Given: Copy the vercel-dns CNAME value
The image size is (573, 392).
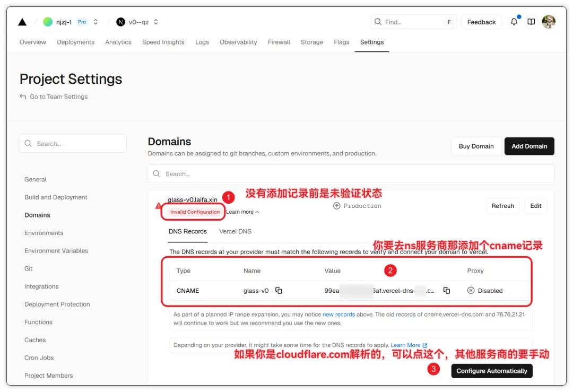Looking at the screenshot, I should point(447,291).
